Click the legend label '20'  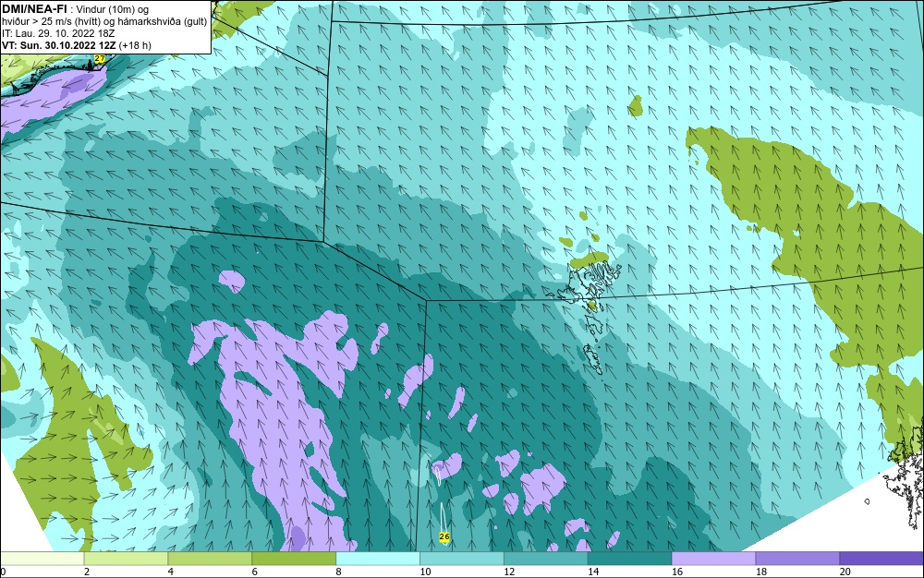click(x=845, y=572)
